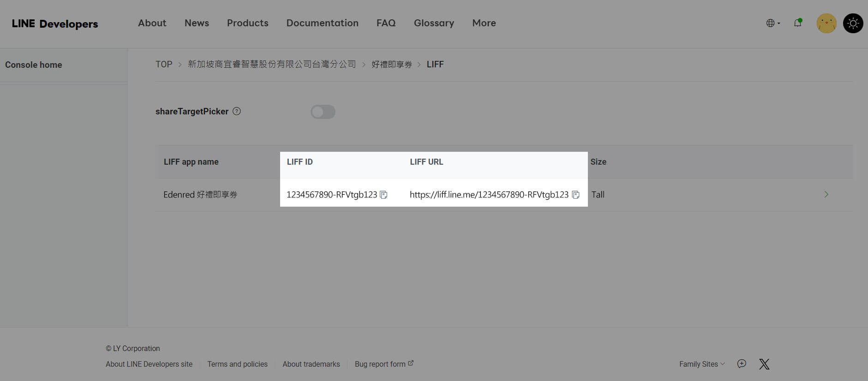Click the TOP breadcrumb
Screen dimensions: 868x381
point(164,64)
